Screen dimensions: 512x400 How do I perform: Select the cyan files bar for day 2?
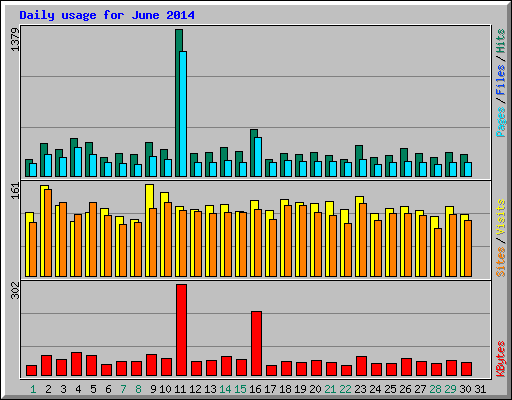pyautogui.click(x=48, y=165)
